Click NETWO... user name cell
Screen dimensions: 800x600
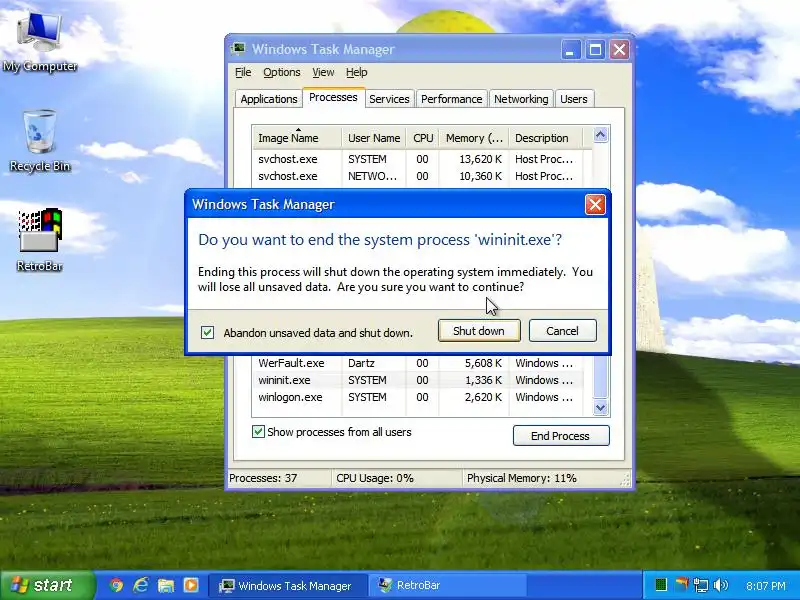click(372, 176)
